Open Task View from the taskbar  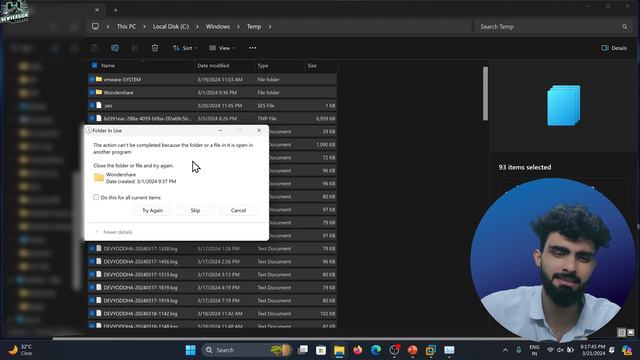303,350
